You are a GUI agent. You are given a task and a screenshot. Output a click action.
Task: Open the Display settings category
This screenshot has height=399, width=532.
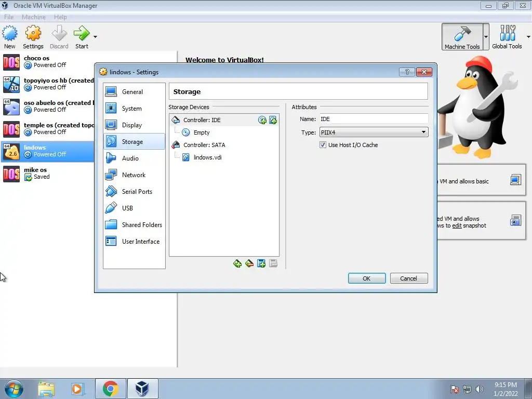[134, 125]
